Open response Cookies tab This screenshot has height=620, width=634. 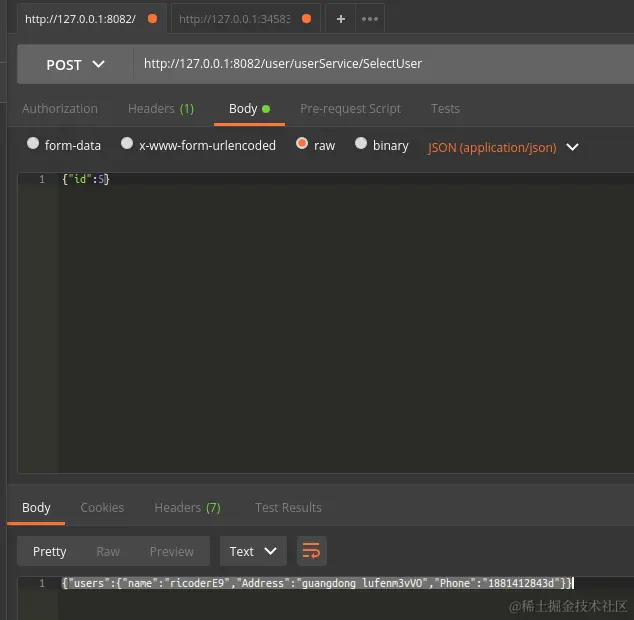pos(102,508)
